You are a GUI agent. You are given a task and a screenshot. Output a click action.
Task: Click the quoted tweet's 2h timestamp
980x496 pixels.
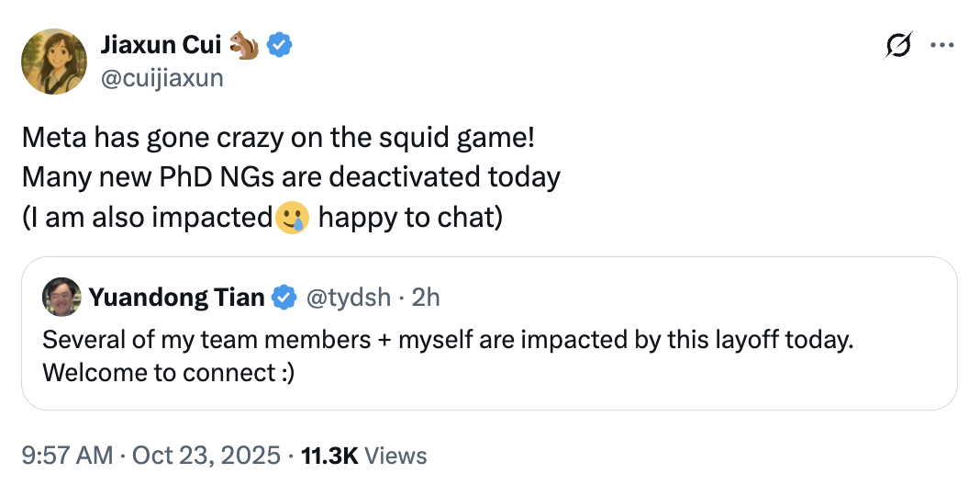pyautogui.click(x=427, y=297)
